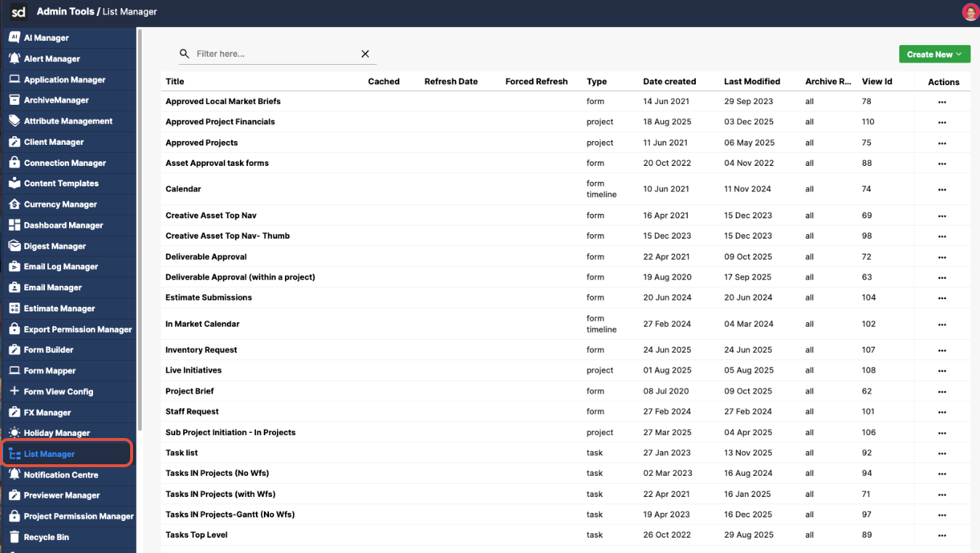
Task: Open the user avatar in top right
Action: click(970, 12)
